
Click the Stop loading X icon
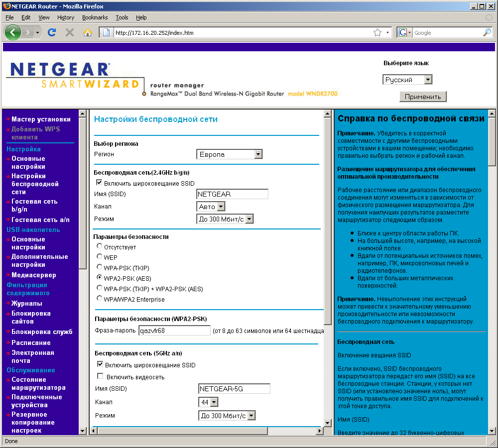70,32
